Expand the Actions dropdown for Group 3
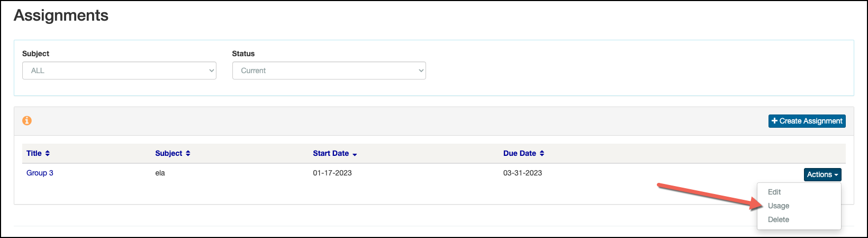 (x=822, y=174)
